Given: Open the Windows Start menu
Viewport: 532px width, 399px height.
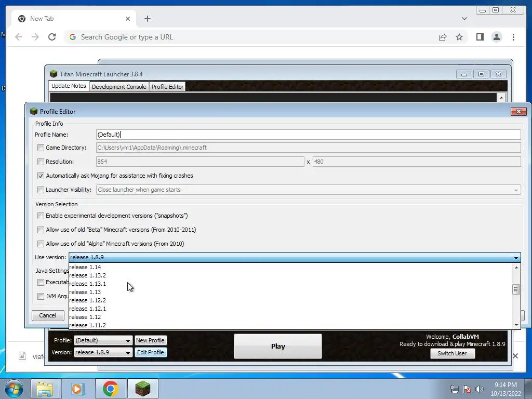Looking at the screenshot, I should point(14,389).
